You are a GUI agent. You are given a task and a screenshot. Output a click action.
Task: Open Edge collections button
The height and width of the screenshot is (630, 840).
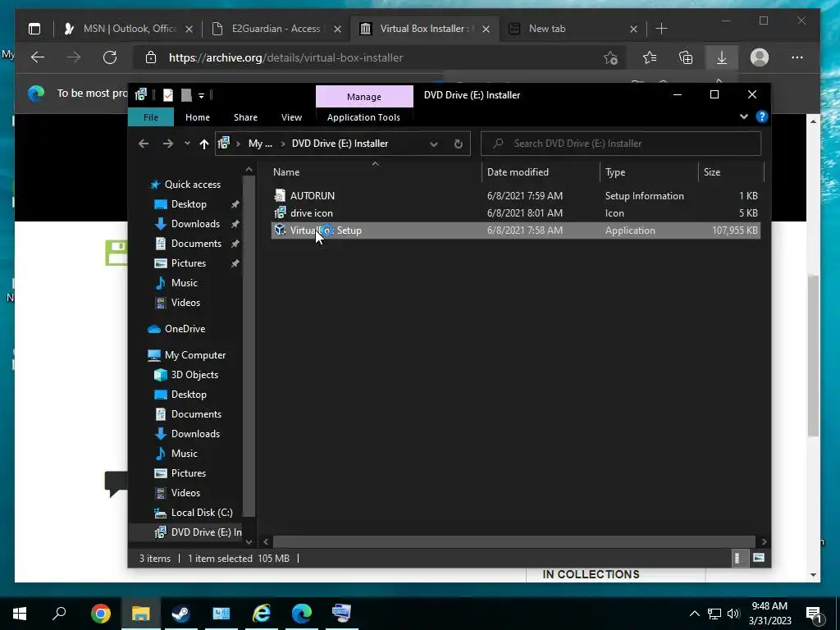tap(686, 57)
